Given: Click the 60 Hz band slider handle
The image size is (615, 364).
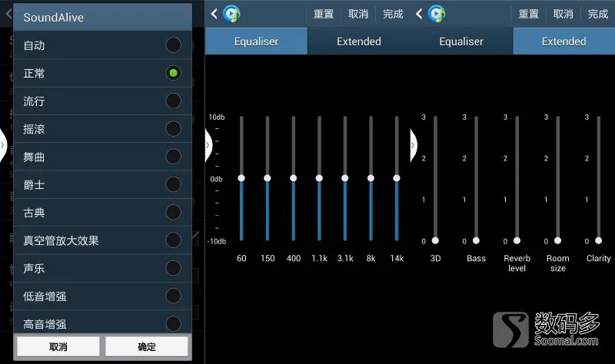Looking at the screenshot, I should tap(241, 178).
